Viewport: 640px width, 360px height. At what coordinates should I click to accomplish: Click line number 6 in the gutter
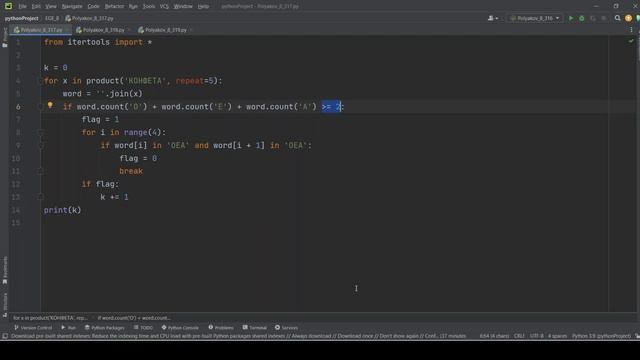click(18, 107)
